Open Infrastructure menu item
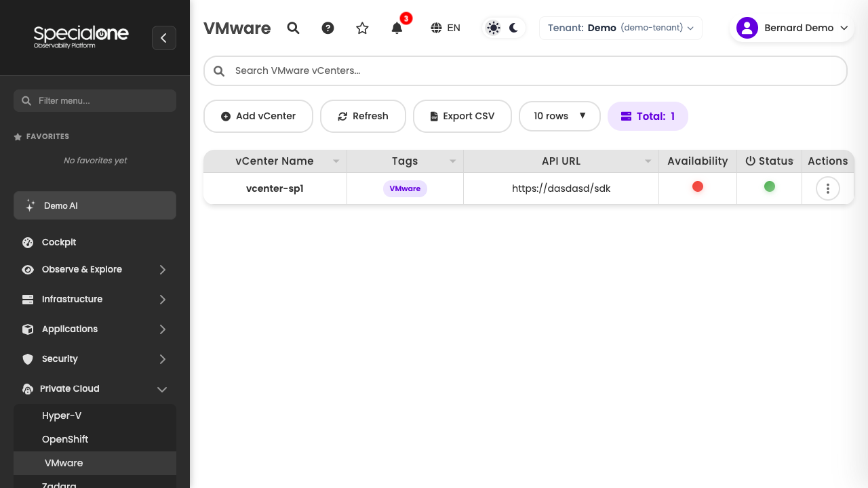This screenshot has width=868, height=488. pos(95,299)
